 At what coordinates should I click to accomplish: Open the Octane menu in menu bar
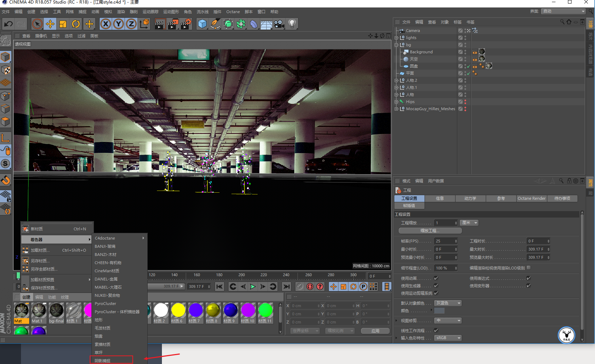point(233,12)
